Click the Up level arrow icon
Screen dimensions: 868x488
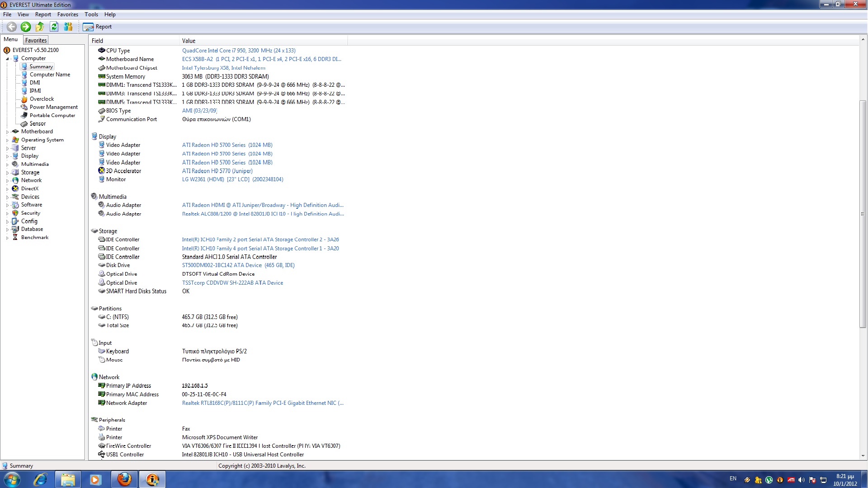pyautogui.click(x=40, y=27)
